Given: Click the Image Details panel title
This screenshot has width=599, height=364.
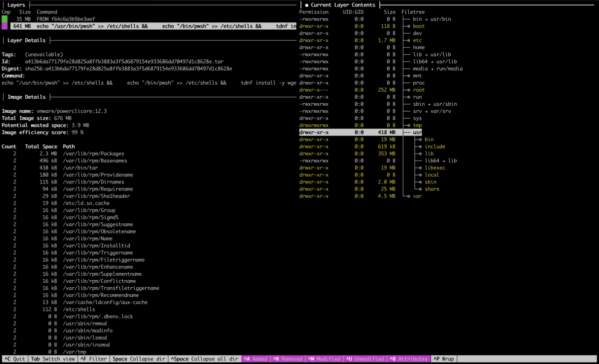Looking at the screenshot, I should [x=26, y=97].
